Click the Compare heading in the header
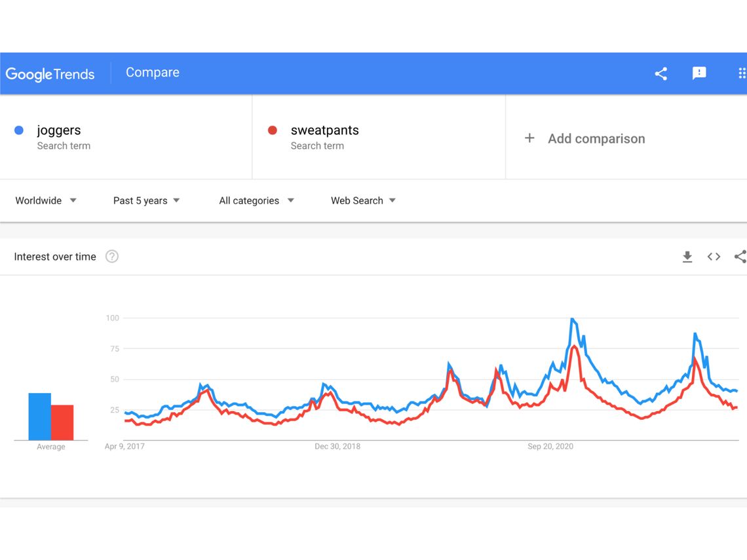 coord(153,73)
